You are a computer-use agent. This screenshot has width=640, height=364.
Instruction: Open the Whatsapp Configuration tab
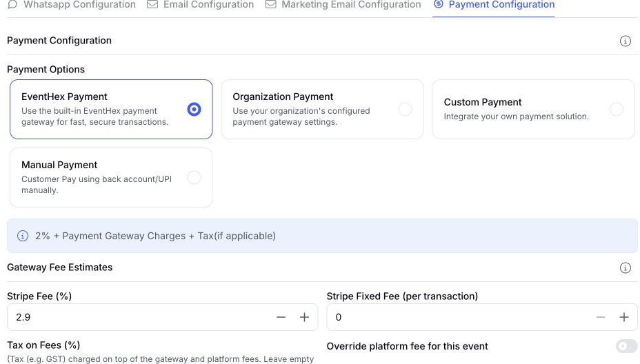pyautogui.click(x=72, y=5)
